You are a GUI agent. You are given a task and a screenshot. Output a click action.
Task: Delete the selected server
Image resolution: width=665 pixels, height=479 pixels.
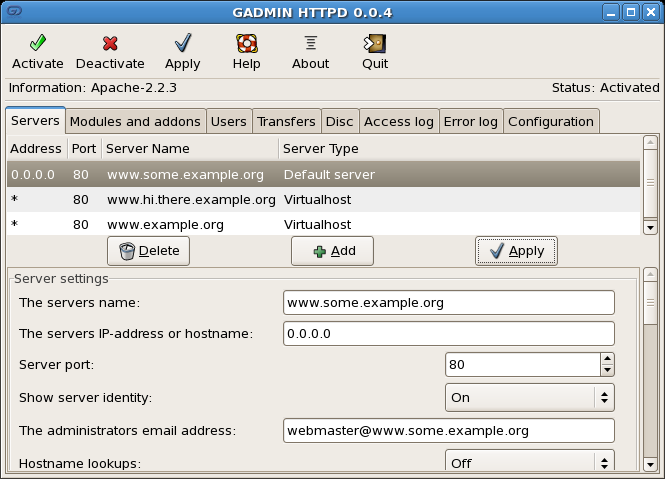click(x=148, y=251)
